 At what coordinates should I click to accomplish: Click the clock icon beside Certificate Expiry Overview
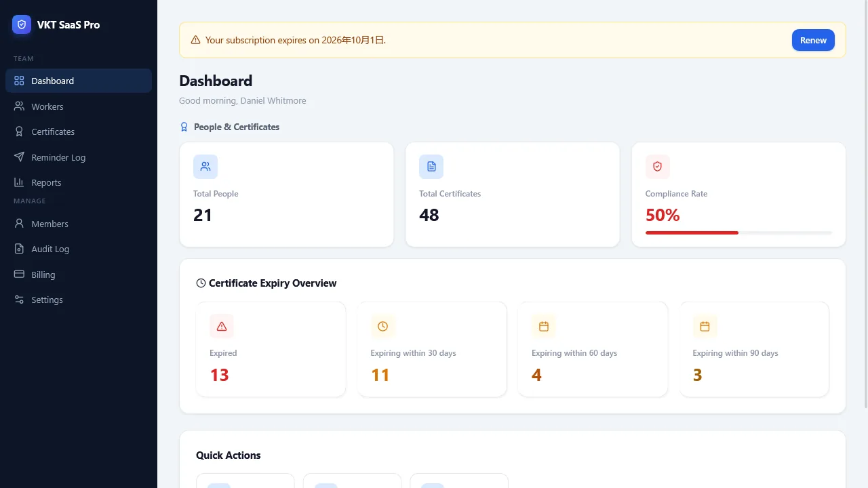(x=201, y=283)
